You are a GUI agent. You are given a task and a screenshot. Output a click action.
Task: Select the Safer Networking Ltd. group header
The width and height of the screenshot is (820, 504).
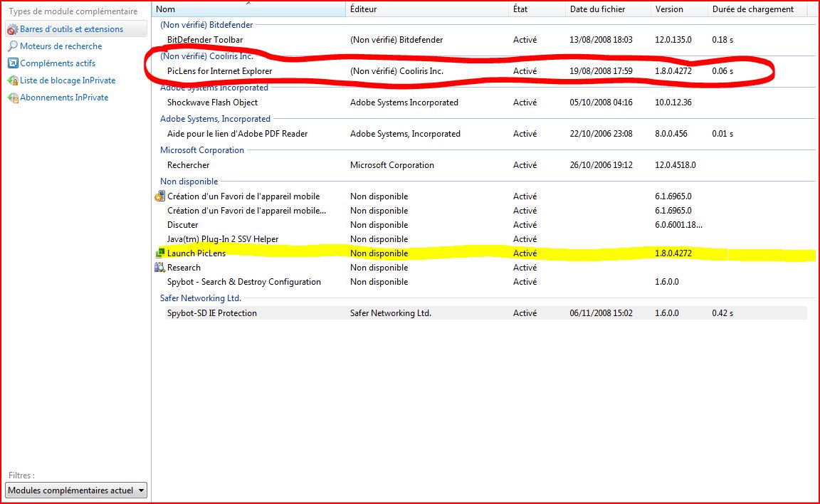click(200, 298)
